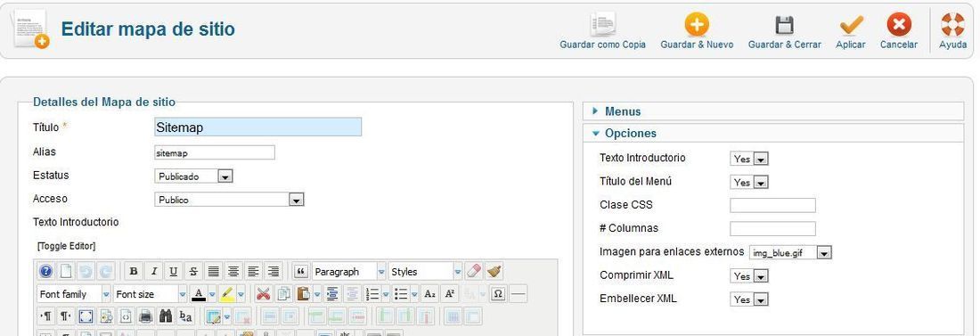
Task: Open the Texto Introductorio Yes dropdown in Opciones
Action: point(748,159)
